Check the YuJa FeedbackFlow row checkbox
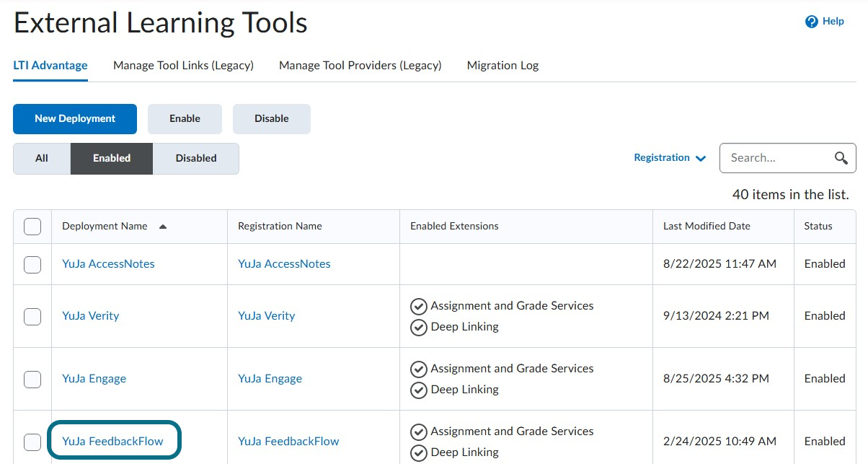 (32, 442)
